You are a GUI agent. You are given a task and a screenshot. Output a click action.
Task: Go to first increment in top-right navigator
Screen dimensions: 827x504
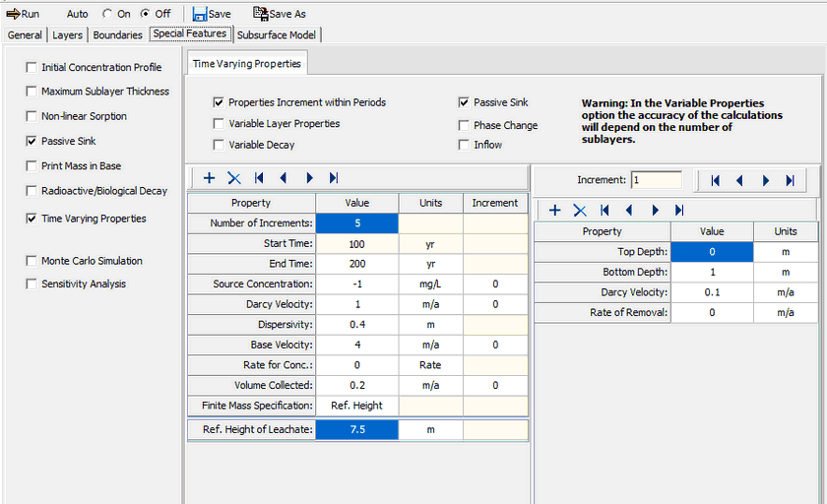click(715, 180)
